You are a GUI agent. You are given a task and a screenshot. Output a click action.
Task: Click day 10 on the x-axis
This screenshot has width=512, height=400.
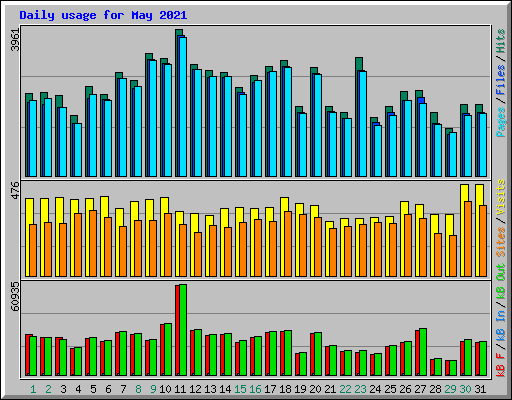(x=165, y=389)
